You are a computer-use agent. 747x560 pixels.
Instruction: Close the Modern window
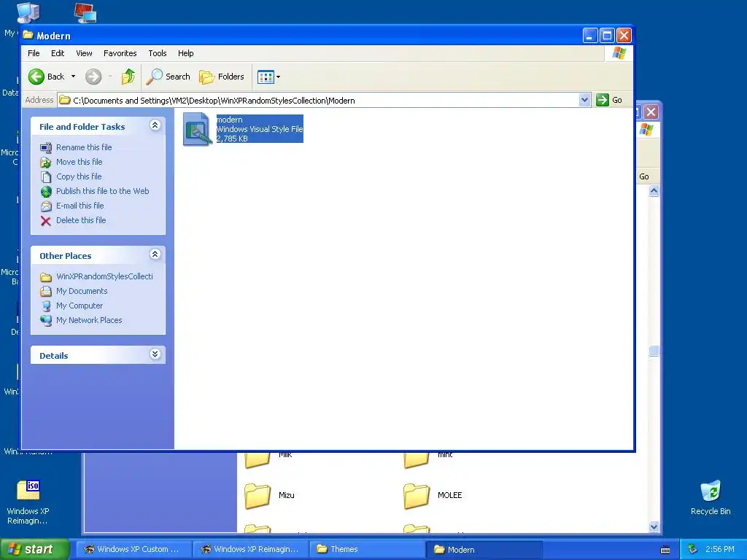point(624,36)
